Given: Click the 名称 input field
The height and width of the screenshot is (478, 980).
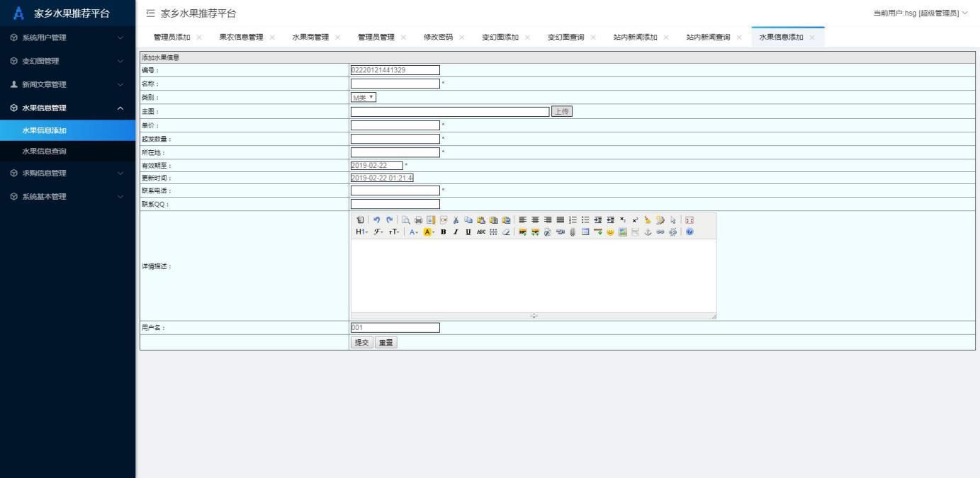Looking at the screenshot, I should 395,84.
